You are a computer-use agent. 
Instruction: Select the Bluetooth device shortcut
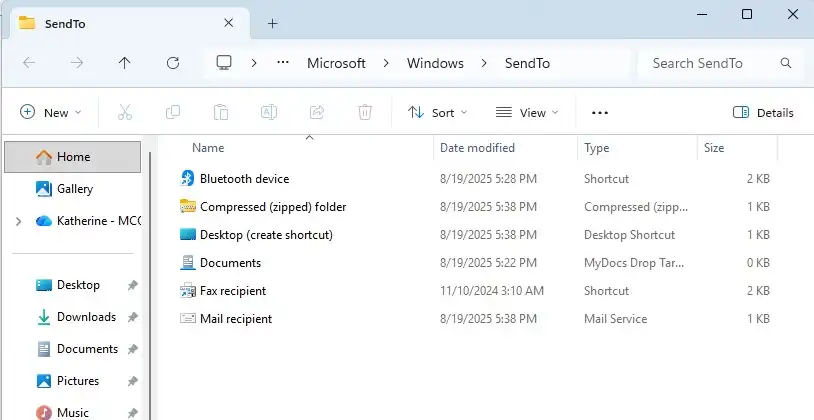click(244, 179)
